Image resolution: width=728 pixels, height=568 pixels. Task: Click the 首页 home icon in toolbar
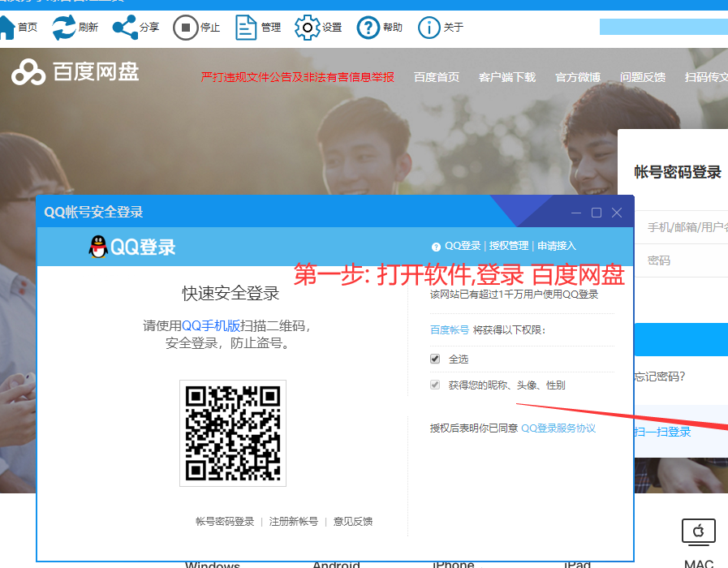point(6,28)
